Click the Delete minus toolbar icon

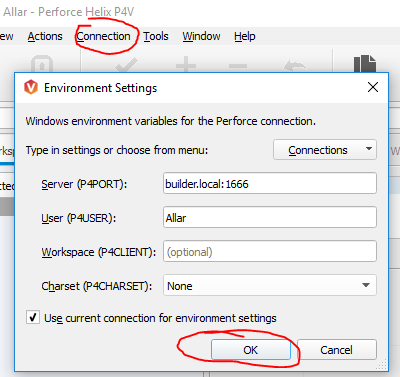[x=238, y=66]
